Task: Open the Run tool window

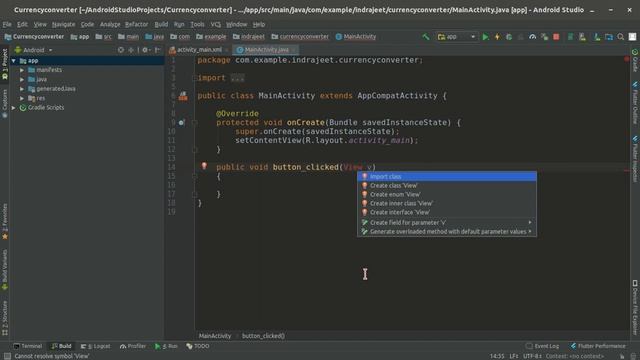Action: (166, 346)
